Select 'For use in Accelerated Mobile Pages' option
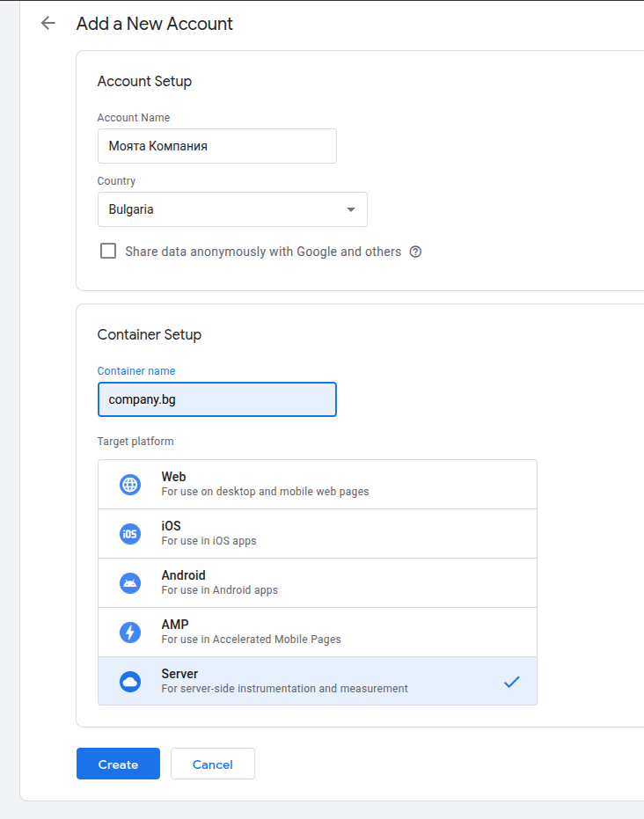This screenshot has width=644, height=819. (251, 640)
